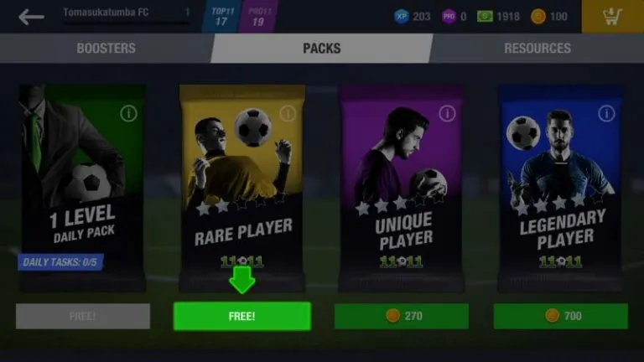Click the greyed-out FREE! daily pack button

coord(83,316)
